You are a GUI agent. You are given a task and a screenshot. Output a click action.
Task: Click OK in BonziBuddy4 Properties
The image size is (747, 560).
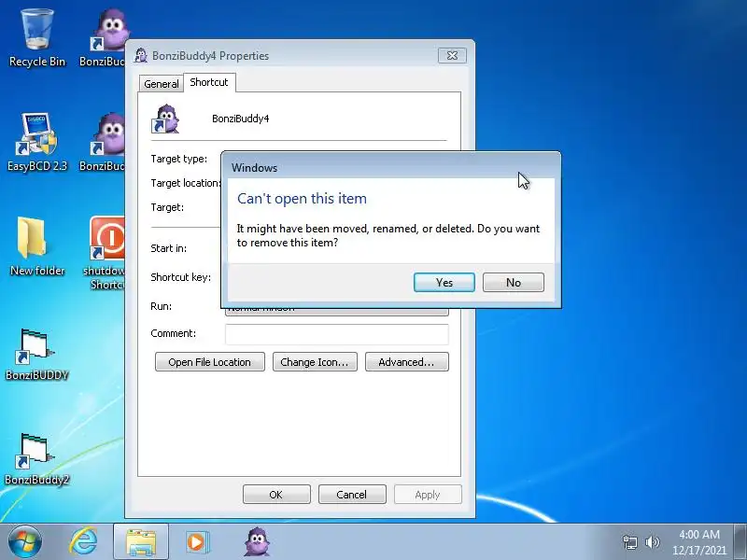(x=276, y=495)
